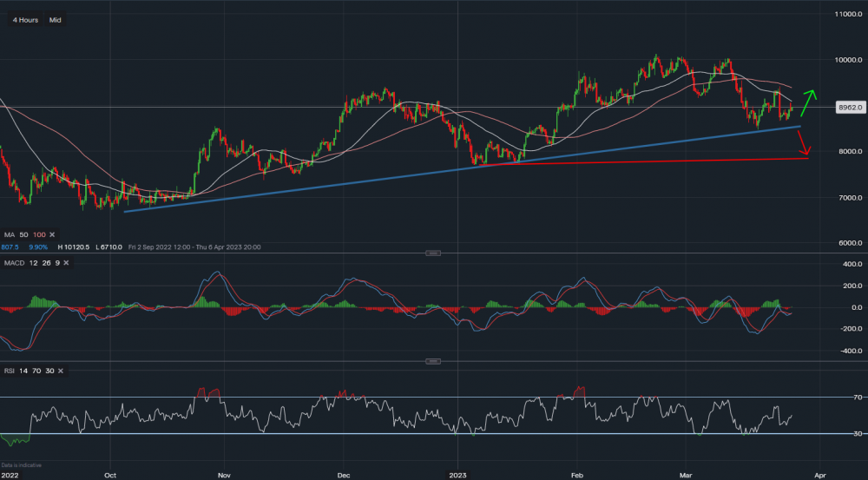The width and height of the screenshot is (868, 480).
Task: Select the red horizontal support line
Action: pos(660,161)
